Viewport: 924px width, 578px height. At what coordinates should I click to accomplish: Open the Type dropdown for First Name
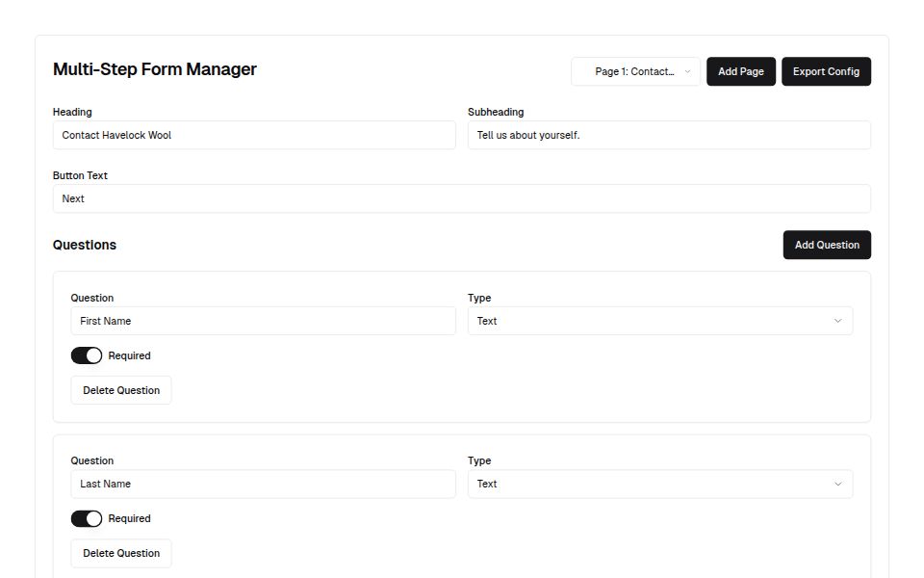coord(659,321)
